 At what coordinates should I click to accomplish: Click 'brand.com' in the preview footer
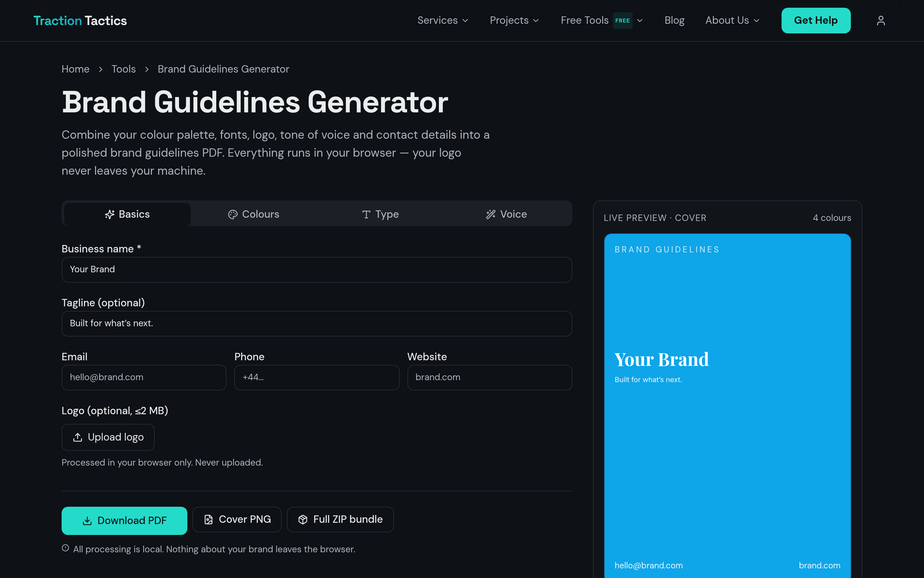tap(819, 565)
